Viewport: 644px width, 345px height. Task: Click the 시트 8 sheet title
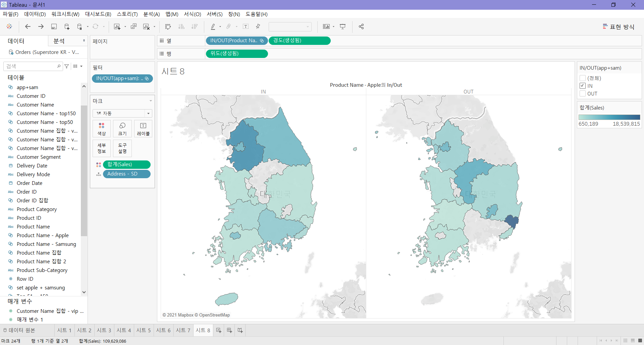point(173,71)
